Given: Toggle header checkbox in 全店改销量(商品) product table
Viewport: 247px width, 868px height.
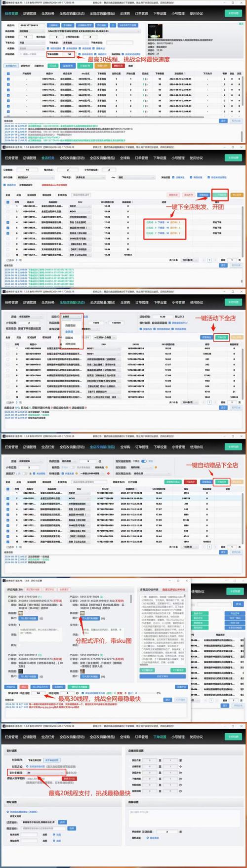Looking at the screenshot, I should point(7,489).
